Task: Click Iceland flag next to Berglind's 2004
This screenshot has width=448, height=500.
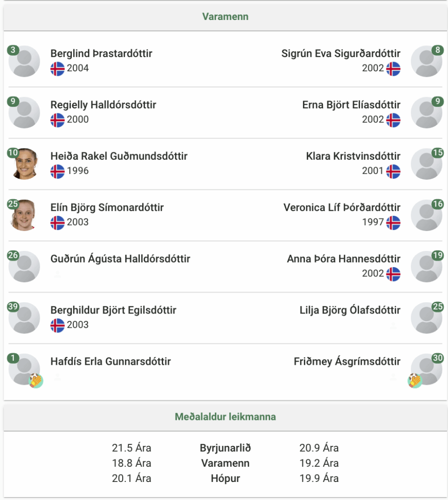Action: [58, 68]
